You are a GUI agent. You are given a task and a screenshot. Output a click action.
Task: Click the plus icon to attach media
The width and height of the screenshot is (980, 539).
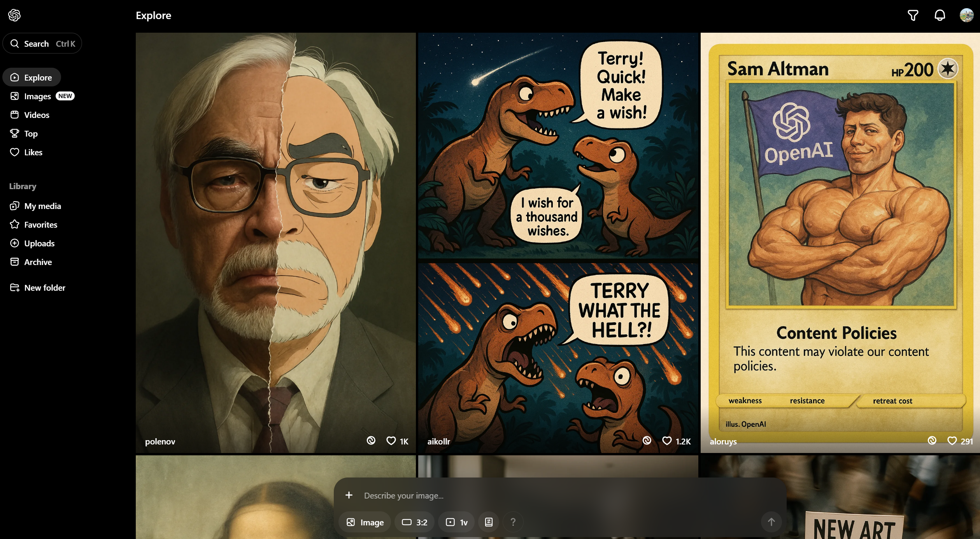[x=349, y=495]
